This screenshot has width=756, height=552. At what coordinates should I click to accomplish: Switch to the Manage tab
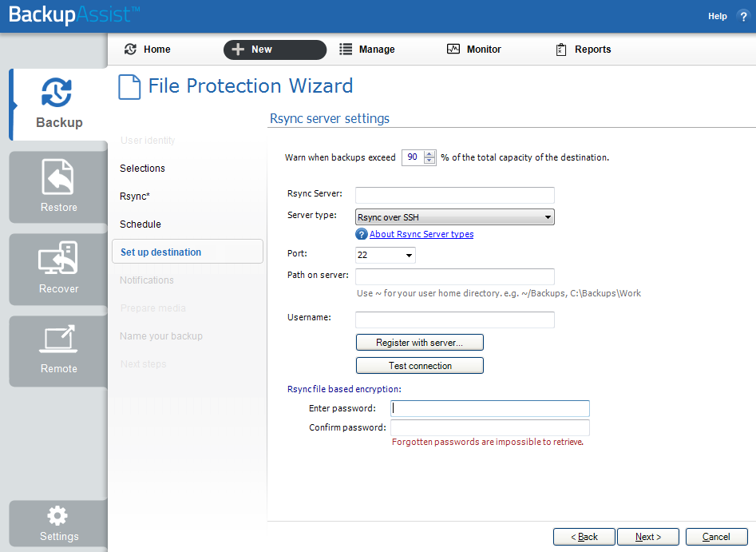(x=367, y=50)
